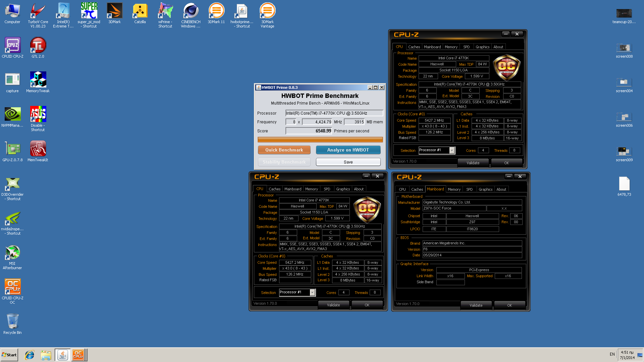Launch D3DOverrider shortcut
Image resolution: width=644 pixels, height=362 pixels.
pyautogui.click(x=12, y=189)
